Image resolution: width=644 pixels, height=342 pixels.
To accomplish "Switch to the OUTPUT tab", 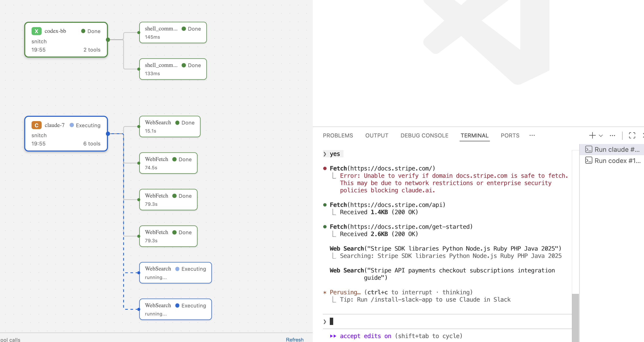I will coord(377,135).
